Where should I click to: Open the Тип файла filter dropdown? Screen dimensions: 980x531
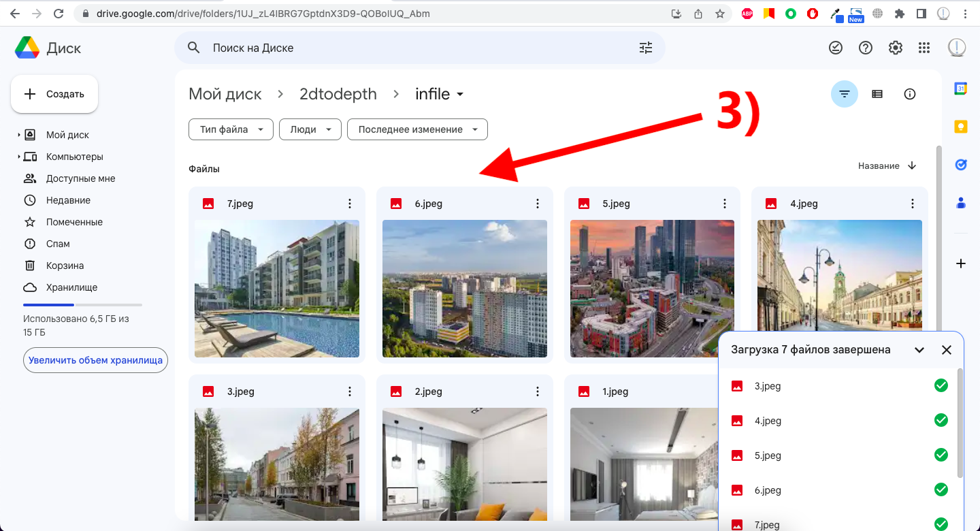[x=231, y=129]
